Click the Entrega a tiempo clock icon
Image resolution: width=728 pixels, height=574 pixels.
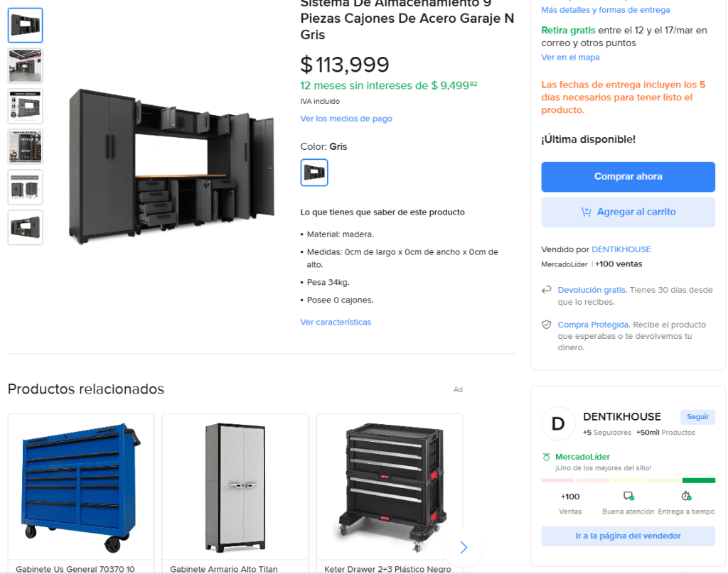click(686, 496)
